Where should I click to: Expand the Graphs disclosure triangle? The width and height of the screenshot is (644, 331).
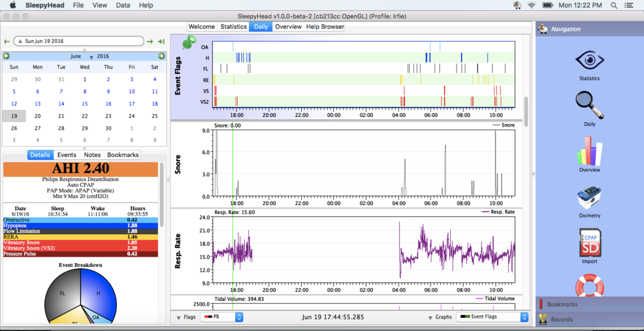tap(430, 317)
